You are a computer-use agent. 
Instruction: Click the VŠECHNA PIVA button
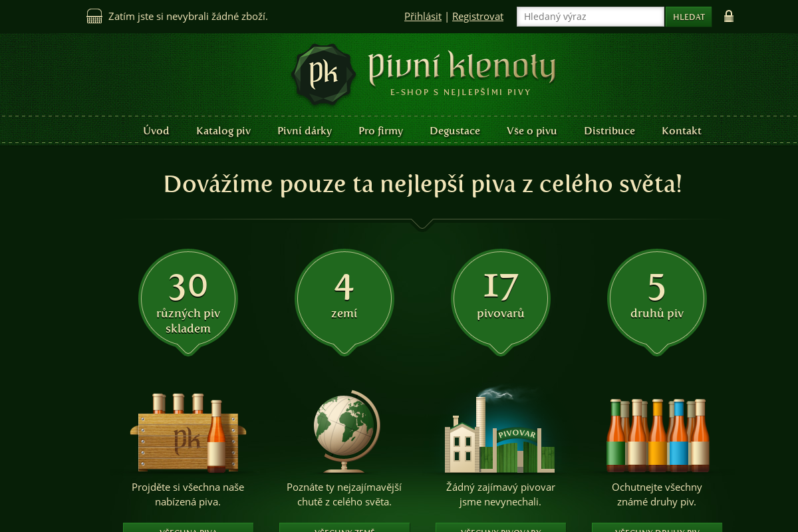(188, 527)
